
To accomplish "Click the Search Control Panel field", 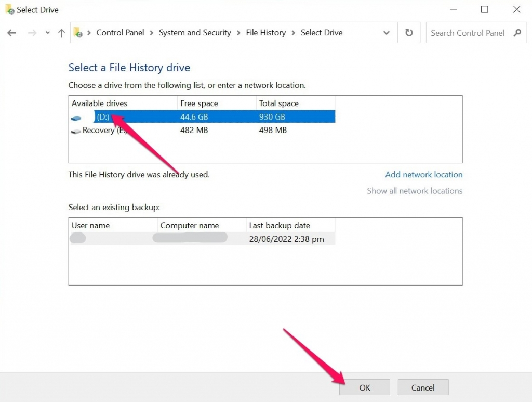I will coord(468,32).
